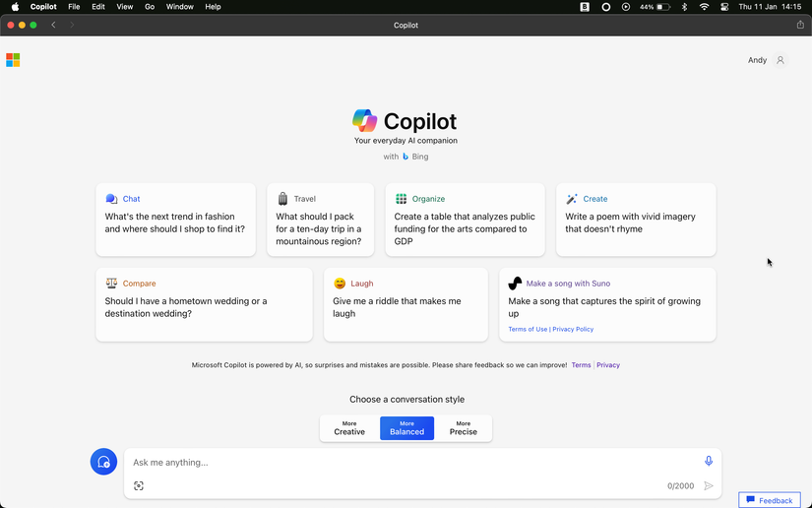Image resolution: width=812 pixels, height=508 pixels.
Task: Open the Andy profile icon
Action: point(781,60)
